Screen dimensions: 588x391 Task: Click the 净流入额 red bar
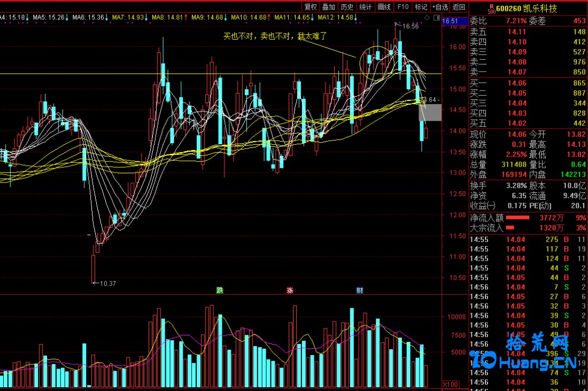(x=517, y=218)
